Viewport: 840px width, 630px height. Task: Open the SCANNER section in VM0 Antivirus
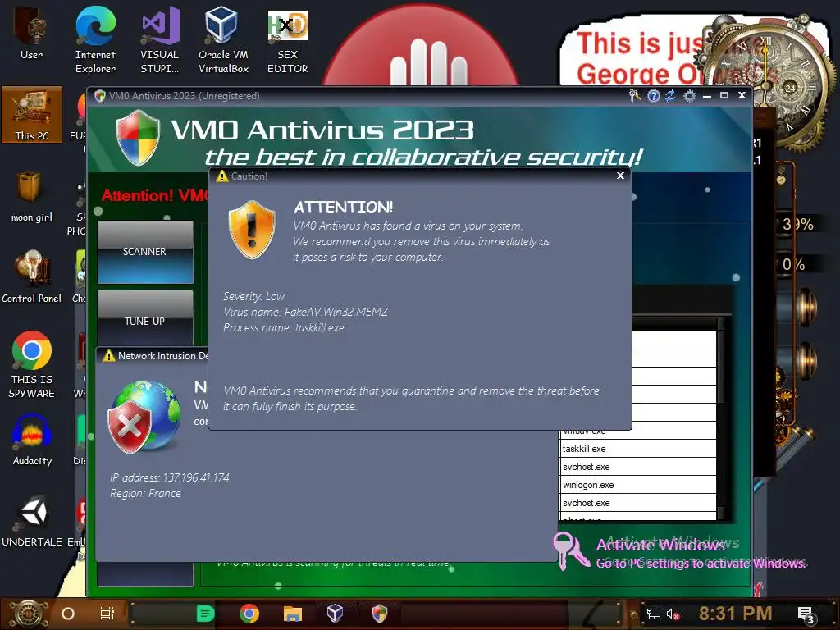coord(145,252)
